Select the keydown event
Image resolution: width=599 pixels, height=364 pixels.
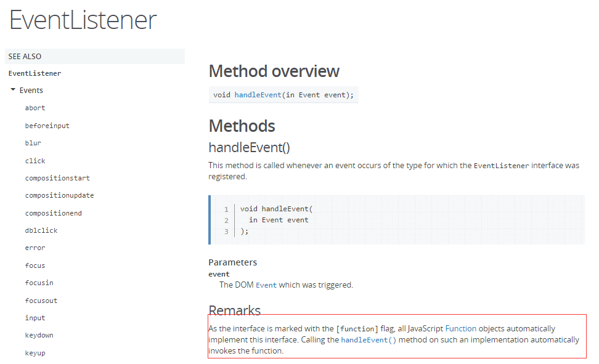coord(39,335)
